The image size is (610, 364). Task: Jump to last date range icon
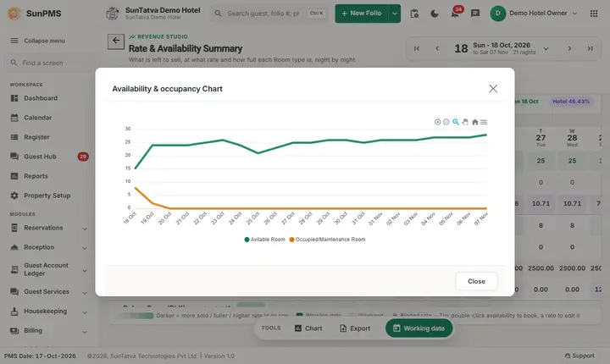[591, 48]
